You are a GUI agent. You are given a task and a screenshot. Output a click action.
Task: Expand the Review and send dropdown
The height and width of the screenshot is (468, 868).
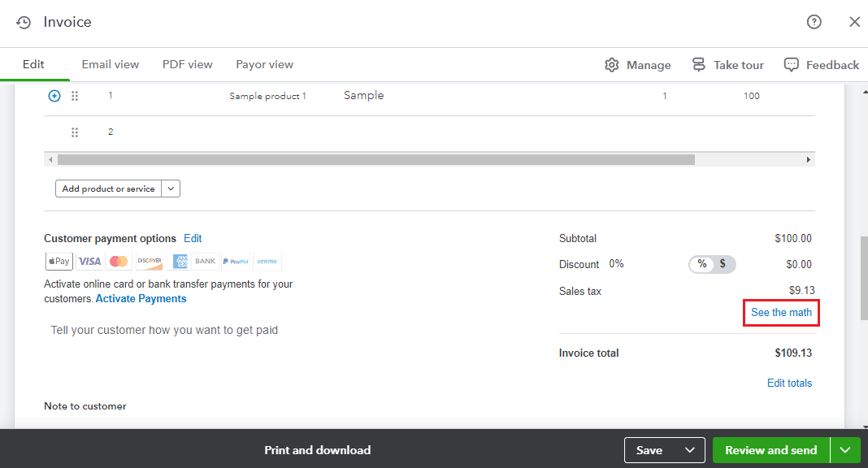(845, 449)
